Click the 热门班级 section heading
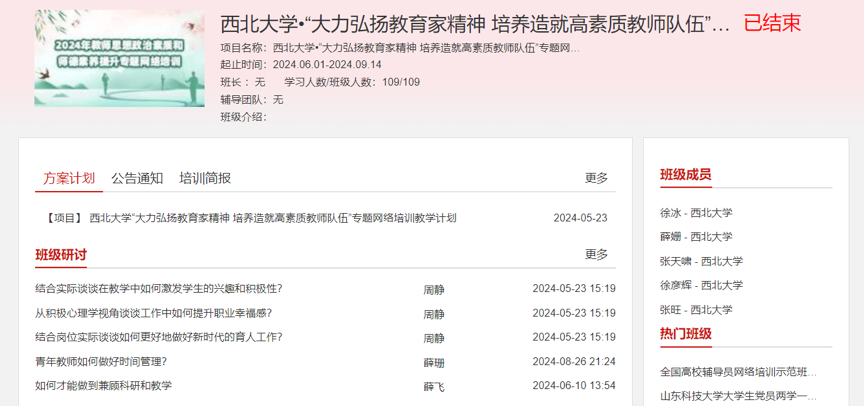The width and height of the screenshot is (864, 406). pos(685,334)
